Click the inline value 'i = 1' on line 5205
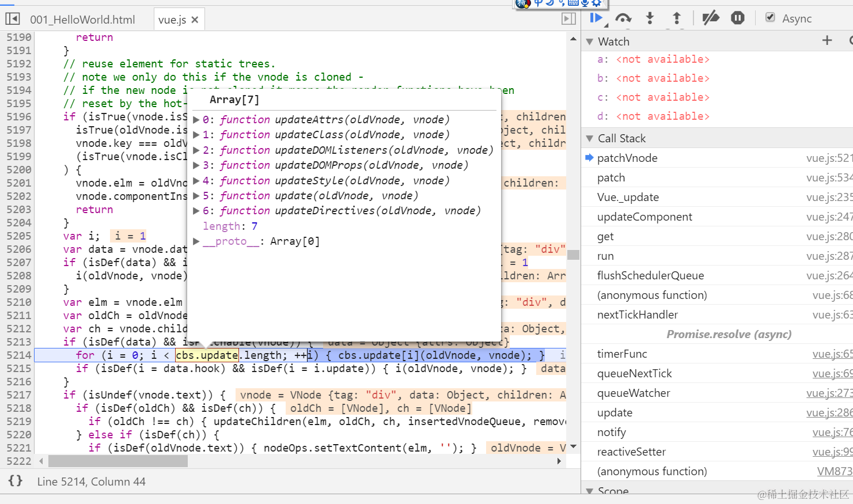This screenshot has height=504, width=853. coord(130,236)
